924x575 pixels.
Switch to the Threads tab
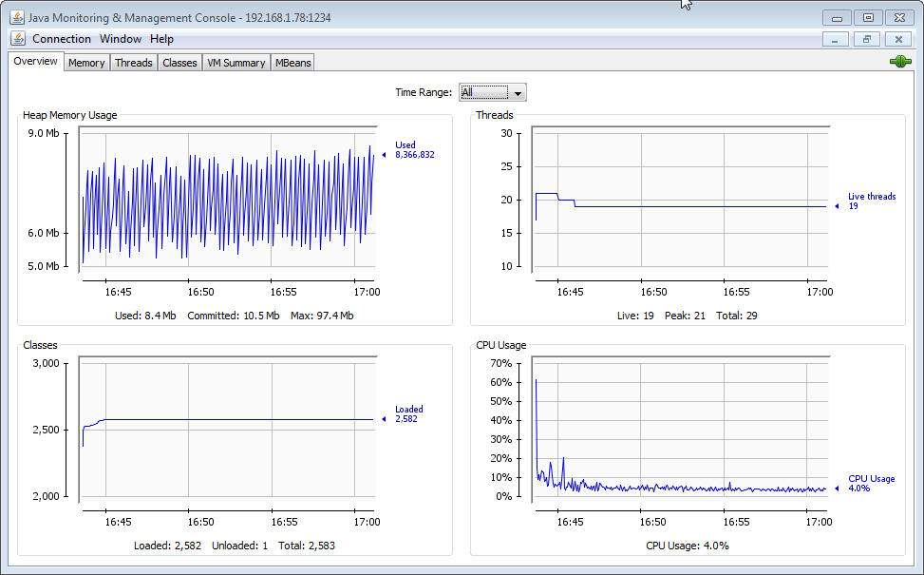(134, 63)
